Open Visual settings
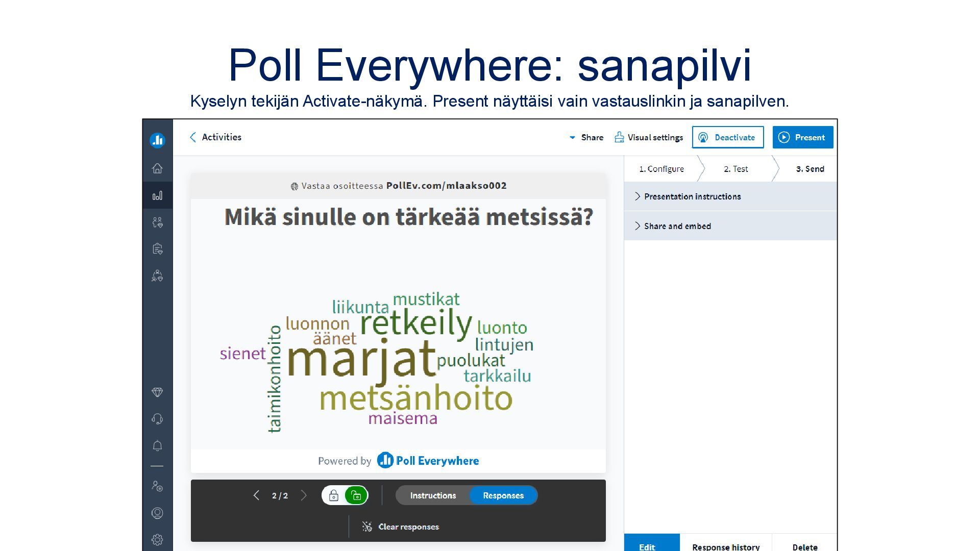This screenshot has height=551, width=980. [x=649, y=137]
